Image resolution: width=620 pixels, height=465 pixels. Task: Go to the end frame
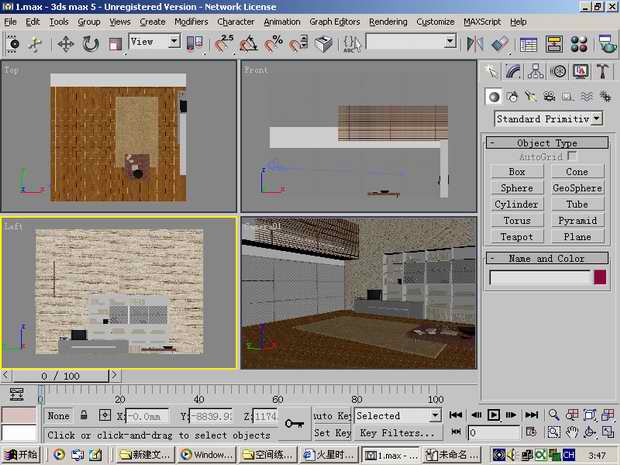click(x=531, y=415)
